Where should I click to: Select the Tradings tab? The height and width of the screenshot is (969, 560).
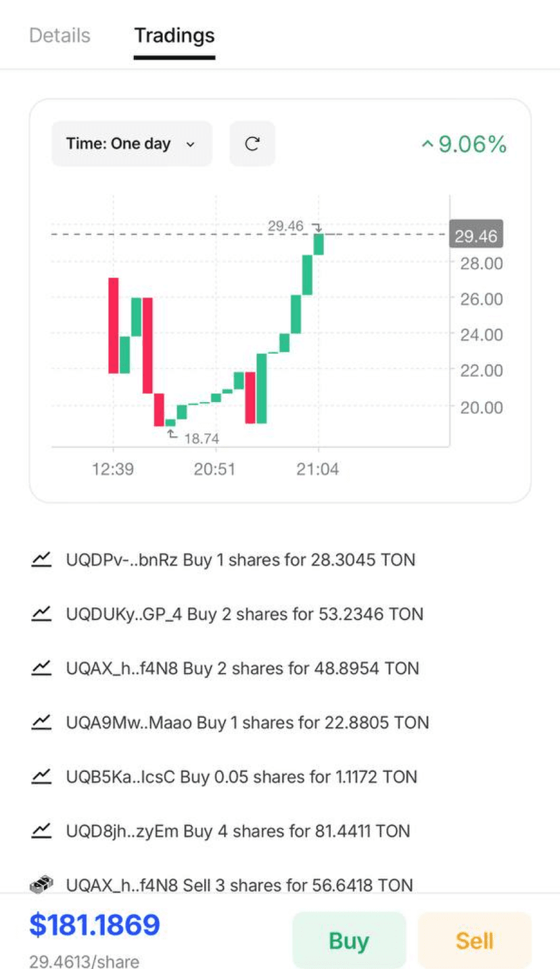[x=174, y=35]
